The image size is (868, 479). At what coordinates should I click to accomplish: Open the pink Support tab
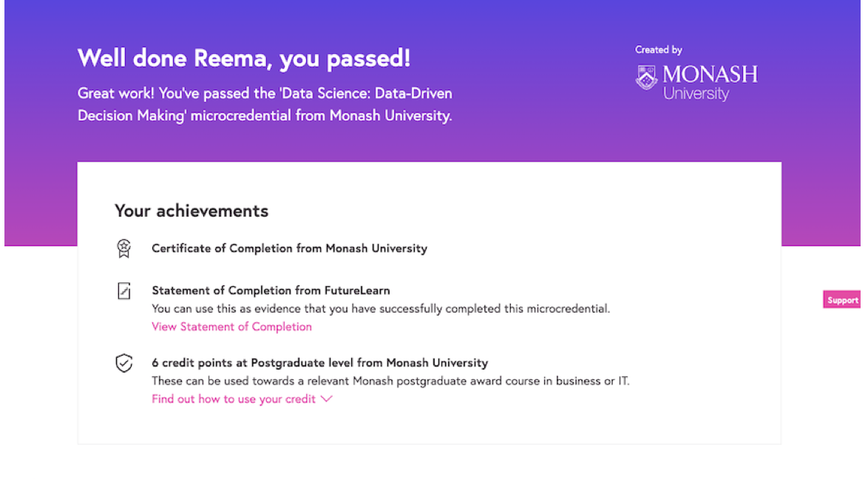842,300
